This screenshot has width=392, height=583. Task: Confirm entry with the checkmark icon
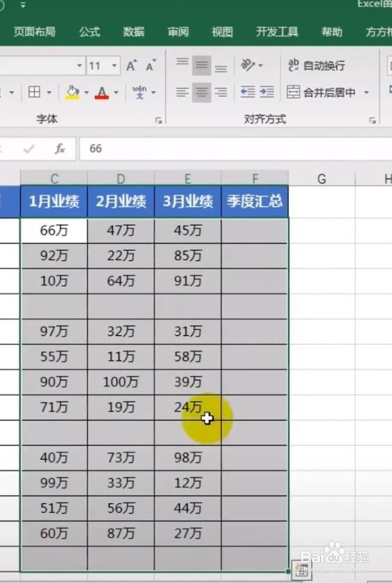[x=28, y=149]
